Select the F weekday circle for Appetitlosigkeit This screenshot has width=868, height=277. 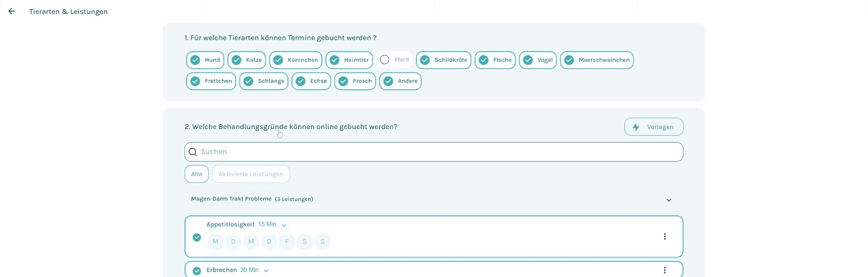pyautogui.click(x=287, y=242)
